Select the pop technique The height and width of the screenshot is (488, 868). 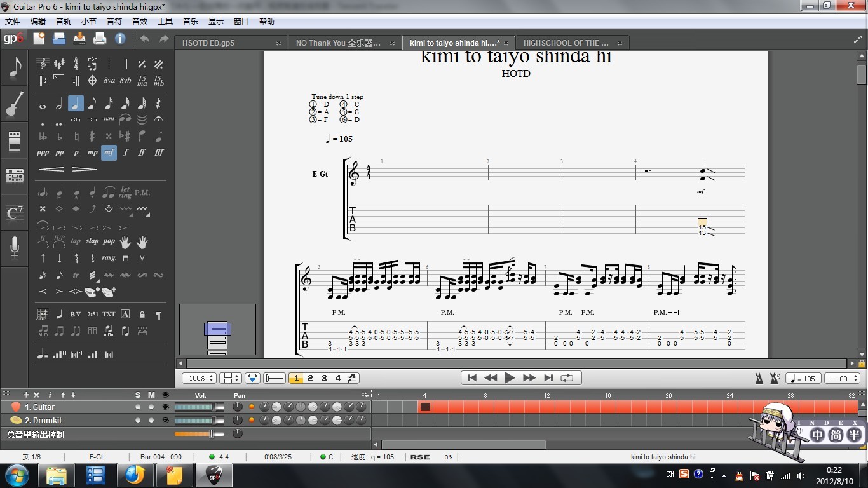109,241
